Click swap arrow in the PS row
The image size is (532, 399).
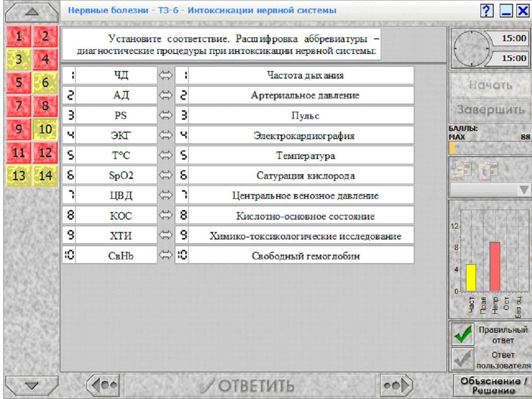(166, 115)
